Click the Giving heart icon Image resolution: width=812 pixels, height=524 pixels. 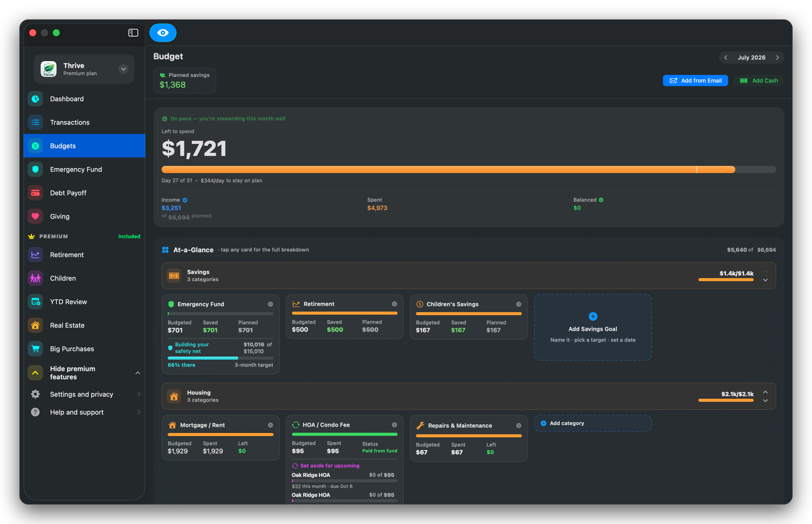[x=35, y=217]
